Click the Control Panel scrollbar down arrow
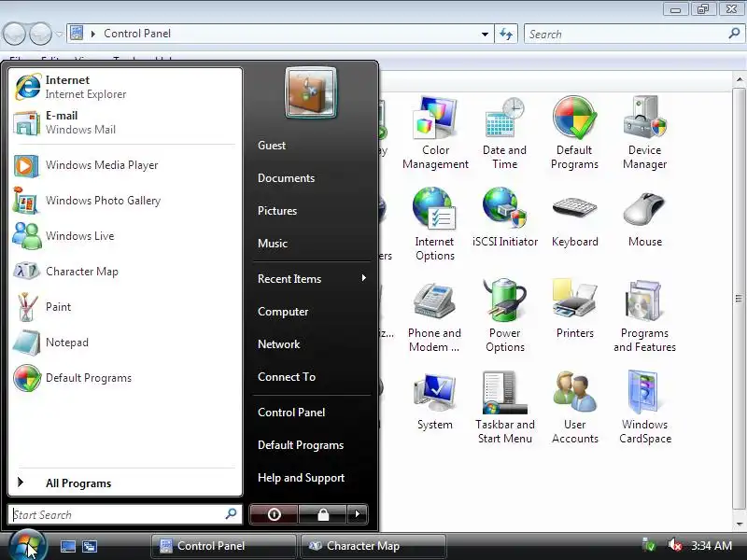747x560 pixels. point(739,524)
